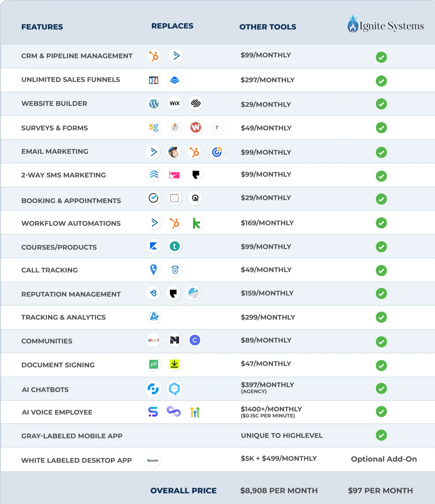
Task: Click the green k icon in Workflow Automations row
Action: pyautogui.click(x=196, y=223)
